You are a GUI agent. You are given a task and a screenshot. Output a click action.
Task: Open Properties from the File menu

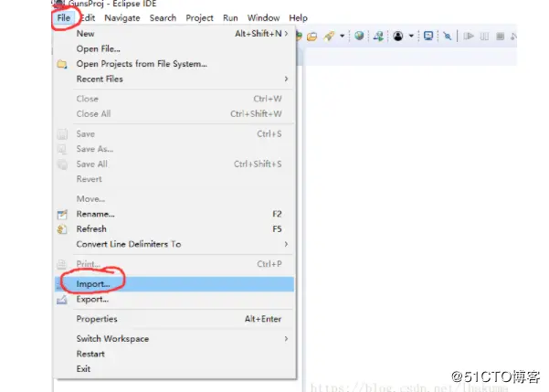tap(174, 319)
